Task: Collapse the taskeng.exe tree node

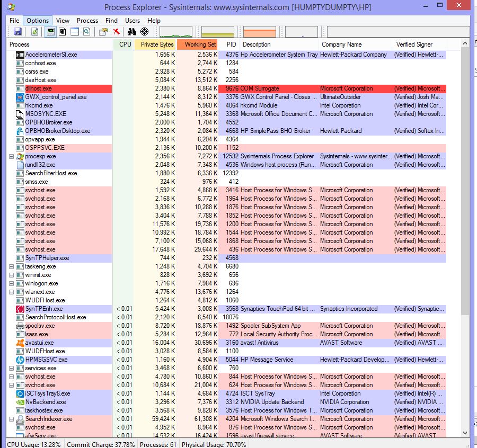Action: pos(11,266)
